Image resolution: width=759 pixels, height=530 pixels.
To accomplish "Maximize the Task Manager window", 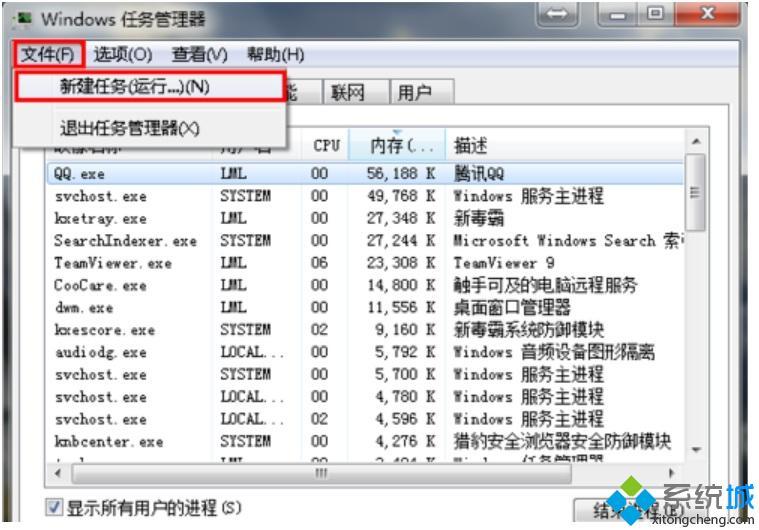I will pos(655,14).
